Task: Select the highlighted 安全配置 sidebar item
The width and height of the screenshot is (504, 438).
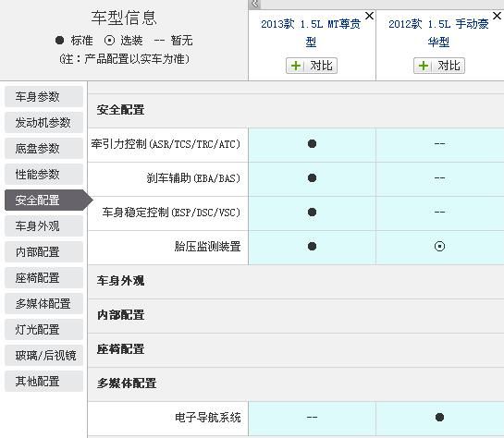Action: (45, 200)
